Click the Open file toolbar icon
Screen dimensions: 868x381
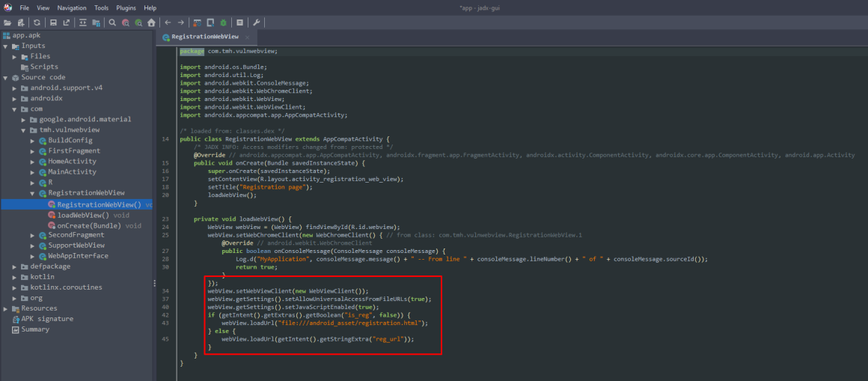(7, 22)
